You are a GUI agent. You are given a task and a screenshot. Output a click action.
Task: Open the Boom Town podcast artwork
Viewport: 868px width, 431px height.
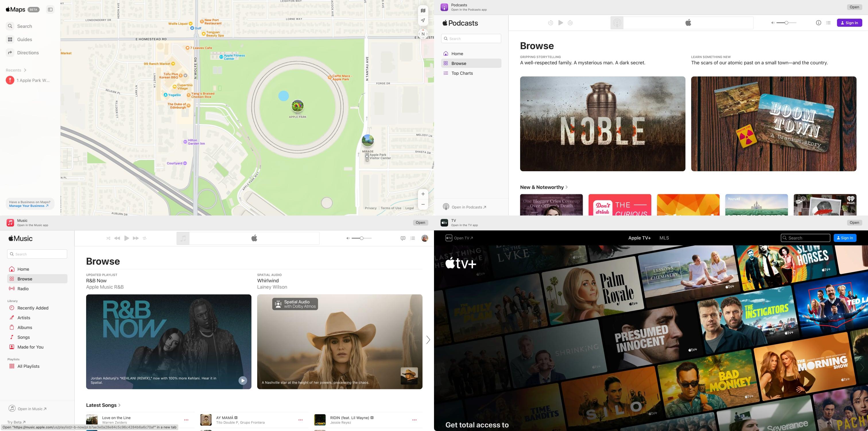pos(774,124)
